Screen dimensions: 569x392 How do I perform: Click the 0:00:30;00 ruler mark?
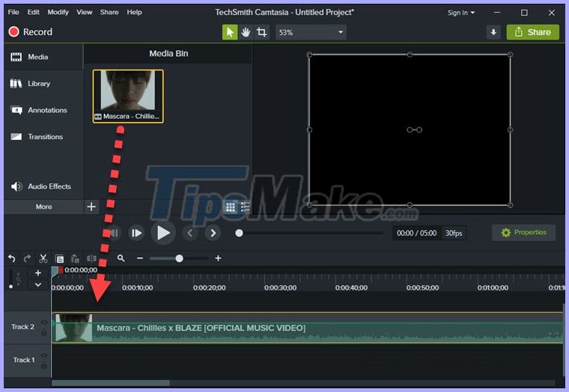click(x=280, y=287)
